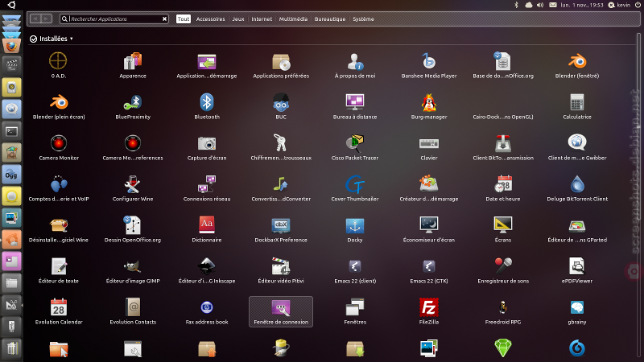The height and width of the screenshot is (362, 644).
Task: Launch Cover Thumbnailer
Action: point(355,184)
